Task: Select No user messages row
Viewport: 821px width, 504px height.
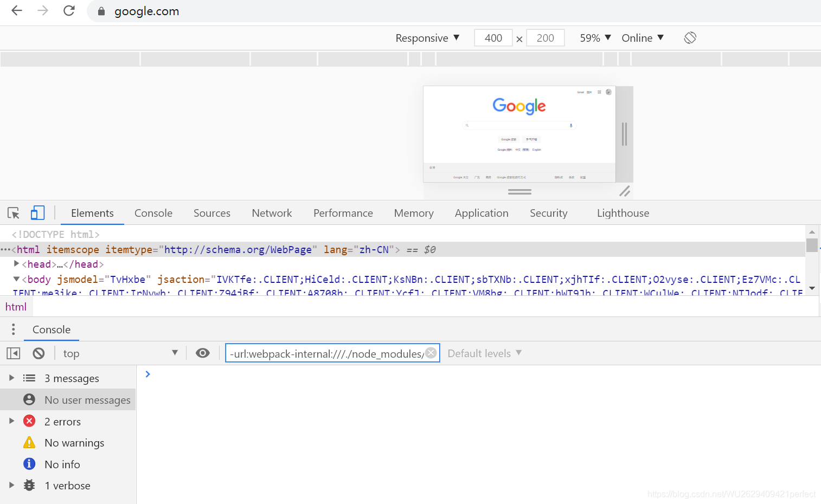Action: coord(68,399)
